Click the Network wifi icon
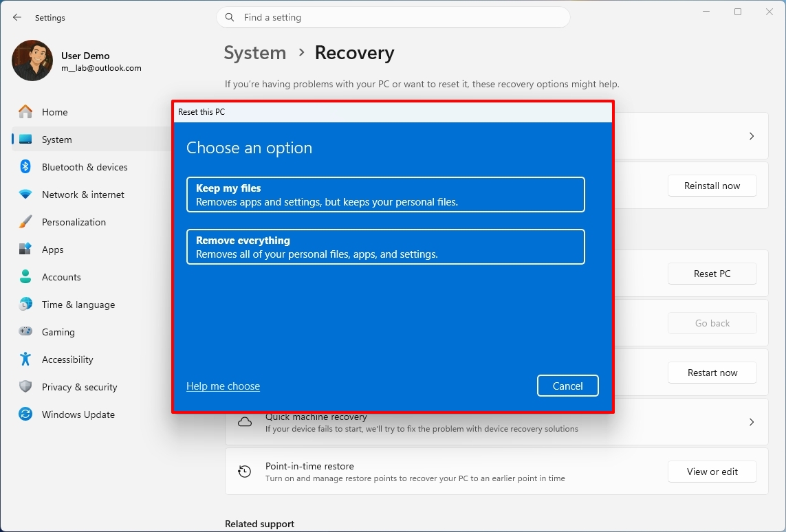 click(25, 195)
